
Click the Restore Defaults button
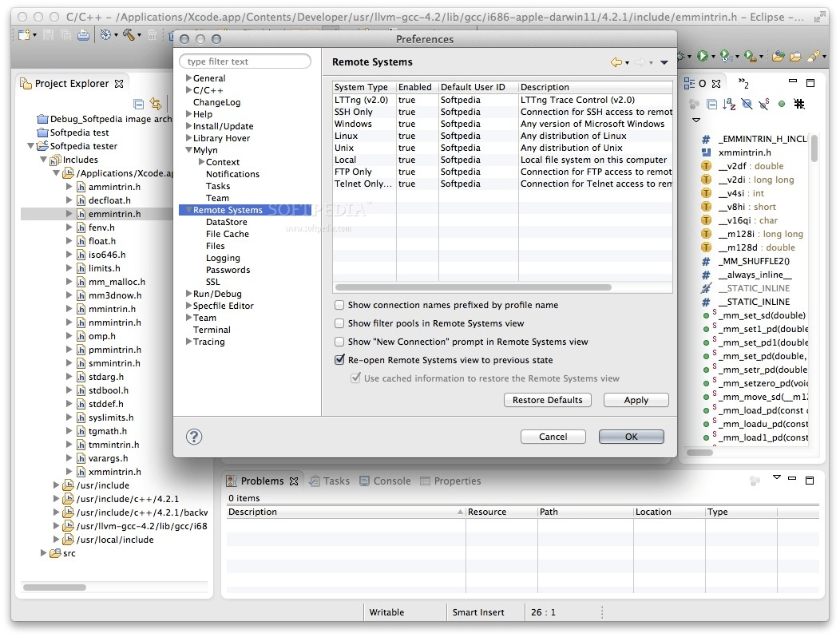pos(547,400)
